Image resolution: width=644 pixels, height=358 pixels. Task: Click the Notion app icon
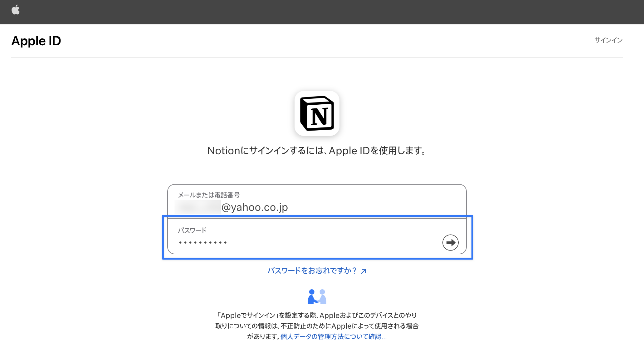[317, 113]
